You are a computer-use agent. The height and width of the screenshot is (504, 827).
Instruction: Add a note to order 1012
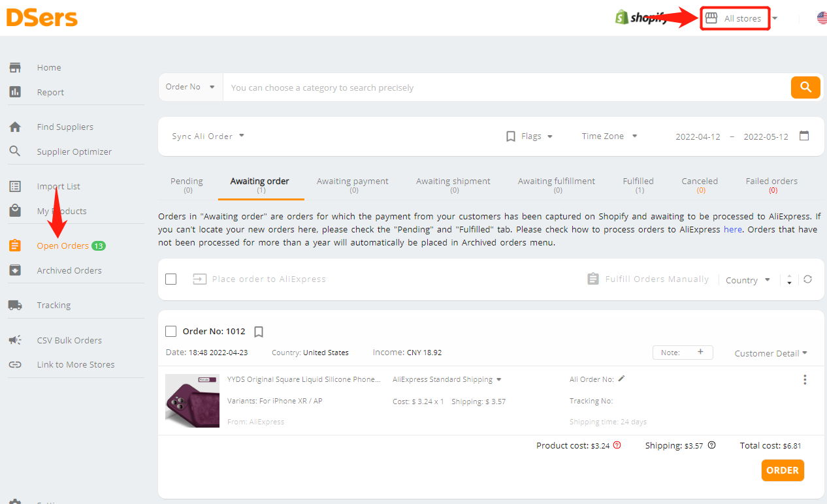tap(683, 353)
